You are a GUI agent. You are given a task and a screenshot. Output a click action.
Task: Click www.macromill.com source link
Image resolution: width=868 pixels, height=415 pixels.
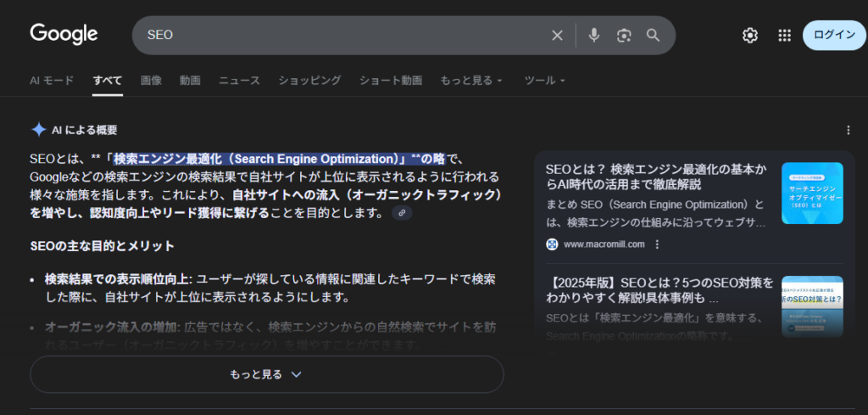[x=604, y=244]
